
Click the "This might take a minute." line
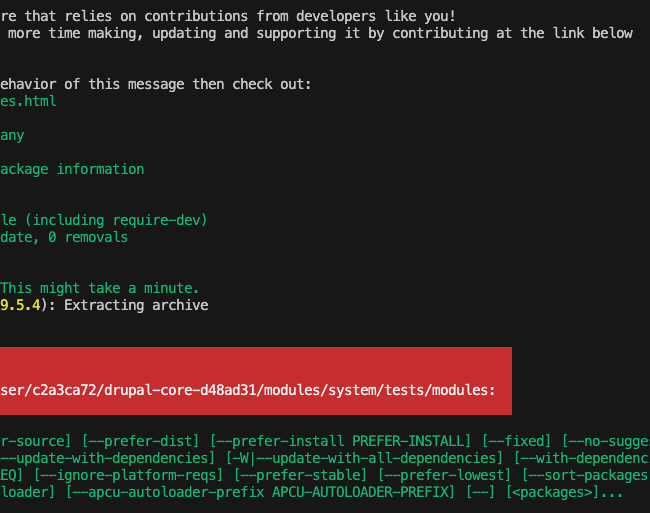tap(99, 288)
